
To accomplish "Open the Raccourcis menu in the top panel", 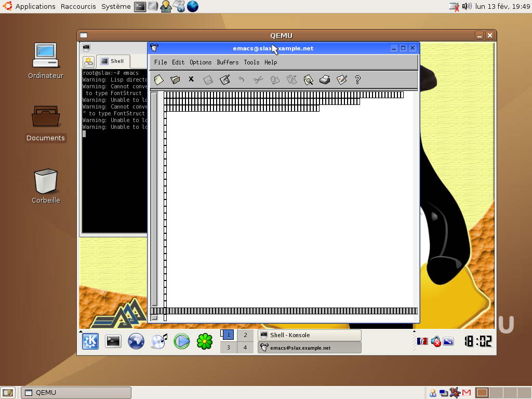I will (78, 6).
